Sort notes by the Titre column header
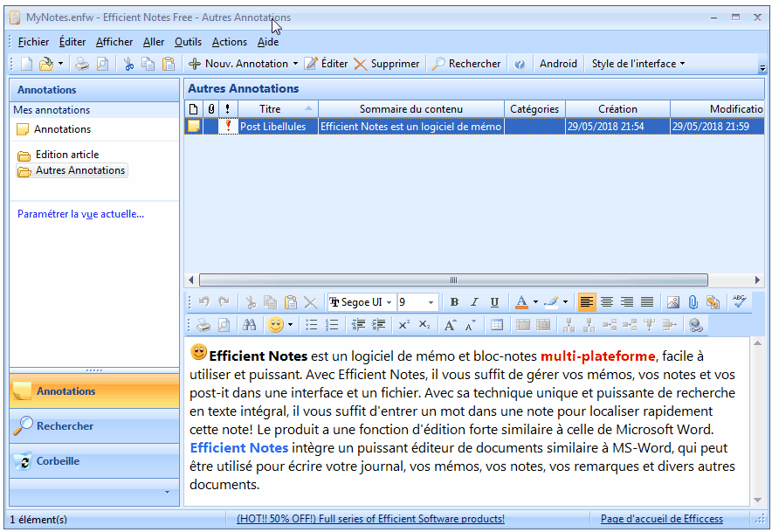 coord(279,109)
